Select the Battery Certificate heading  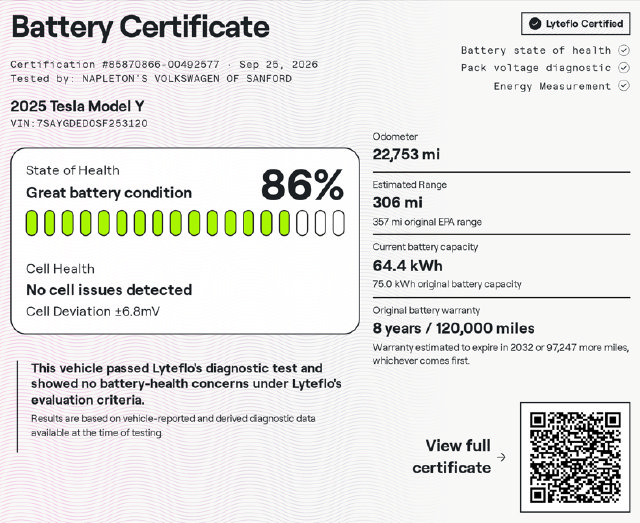pos(140,27)
